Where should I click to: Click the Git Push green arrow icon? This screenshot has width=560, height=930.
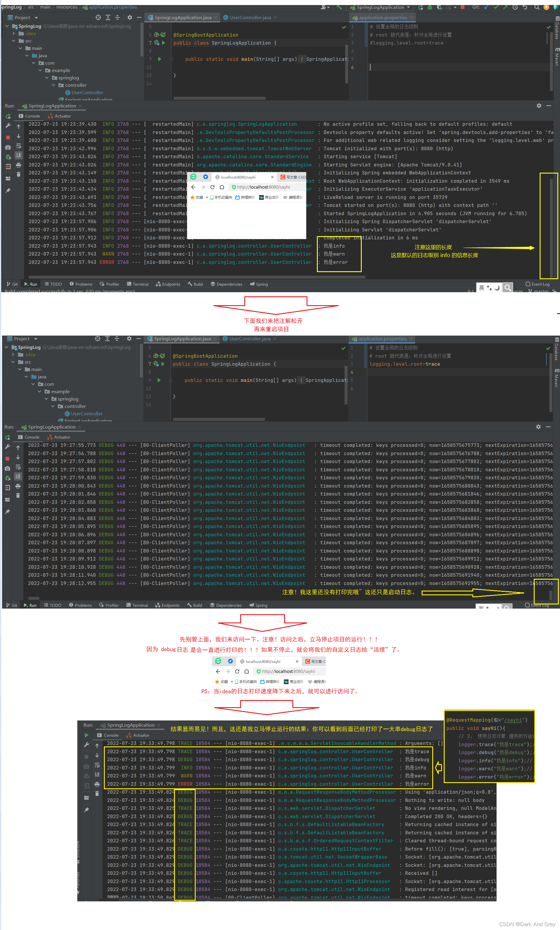505,7
